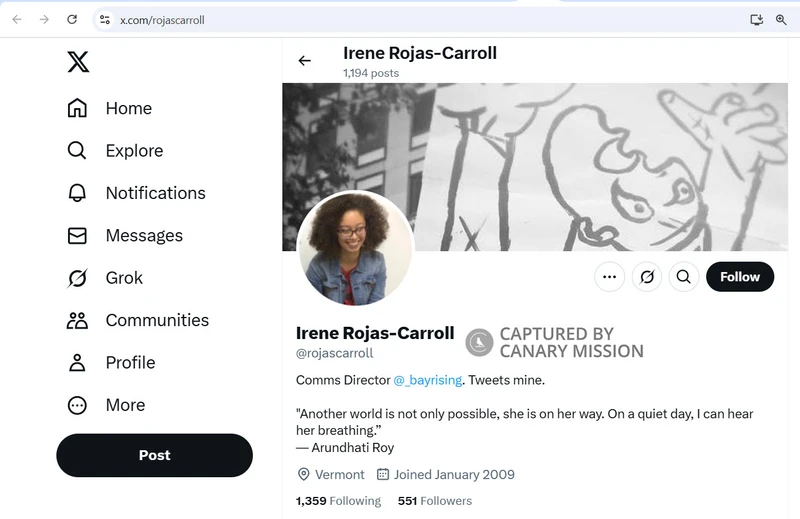Open the @_bayrising mention link
The height and width of the screenshot is (519, 800).
click(x=427, y=380)
